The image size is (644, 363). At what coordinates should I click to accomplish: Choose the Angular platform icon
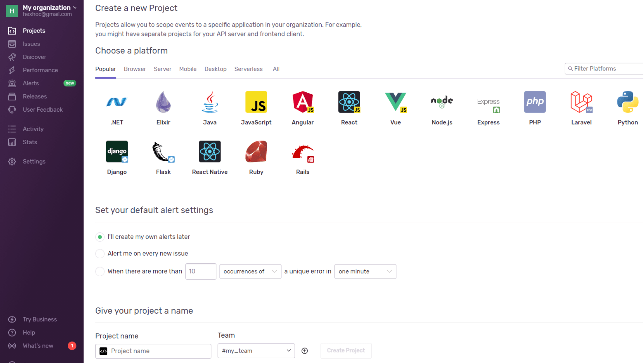click(302, 102)
